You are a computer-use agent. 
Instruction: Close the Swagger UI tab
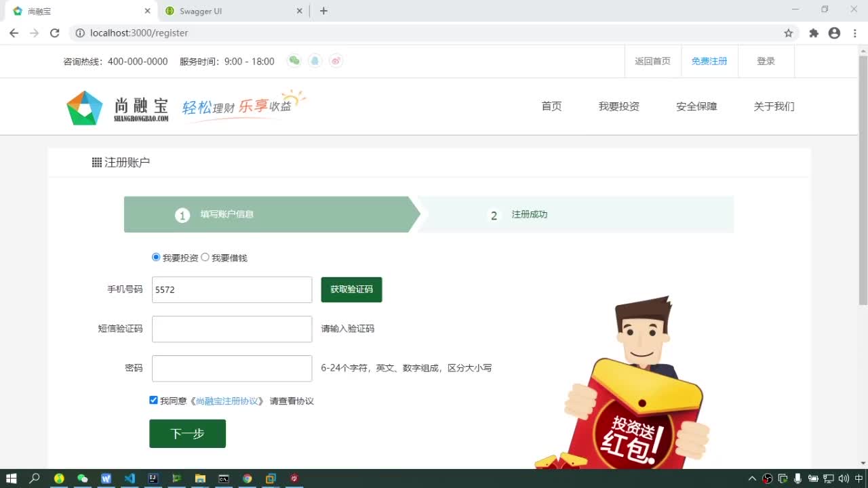coord(300,11)
